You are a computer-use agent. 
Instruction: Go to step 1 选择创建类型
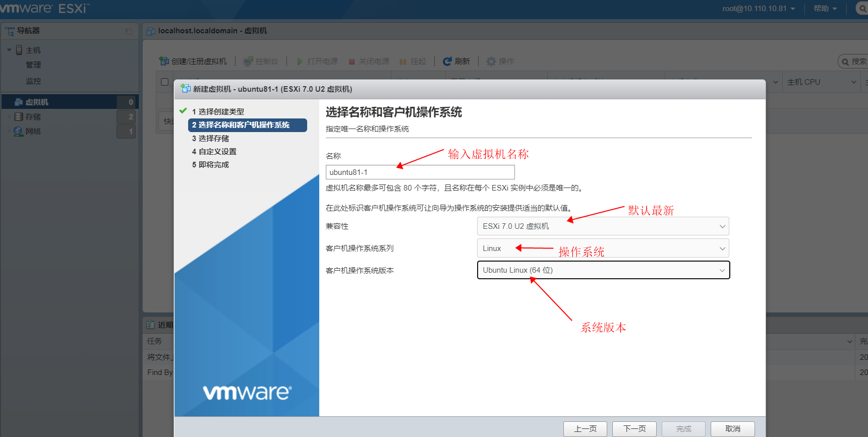(218, 111)
